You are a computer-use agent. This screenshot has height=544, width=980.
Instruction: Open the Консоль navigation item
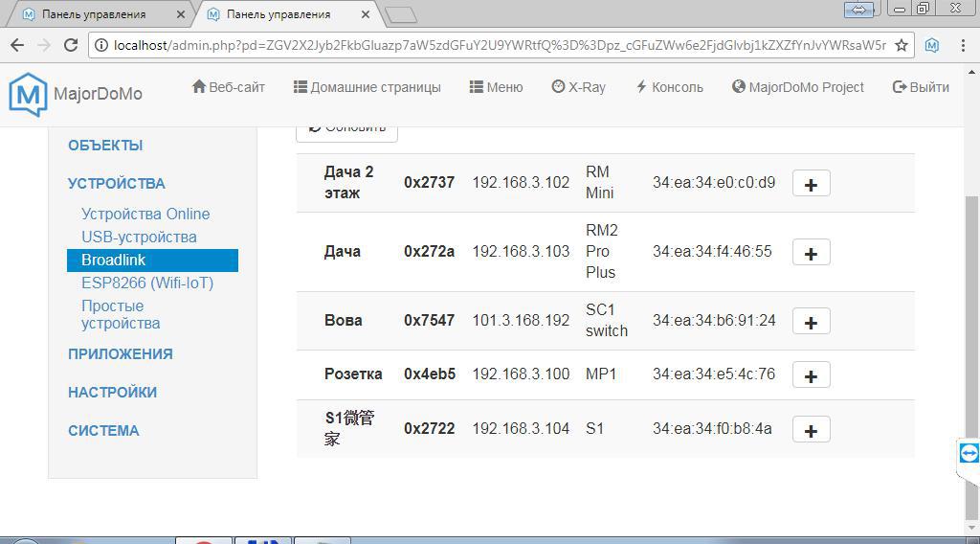click(x=669, y=87)
